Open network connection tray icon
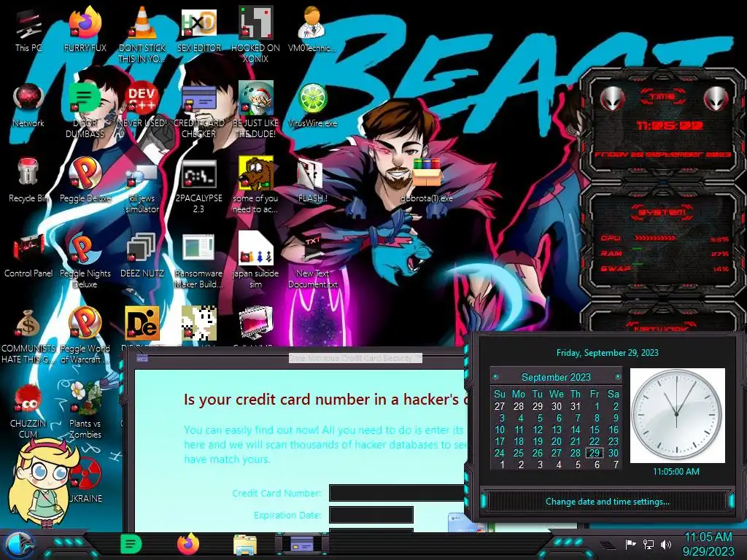The height and width of the screenshot is (560, 747). [x=649, y=544]
